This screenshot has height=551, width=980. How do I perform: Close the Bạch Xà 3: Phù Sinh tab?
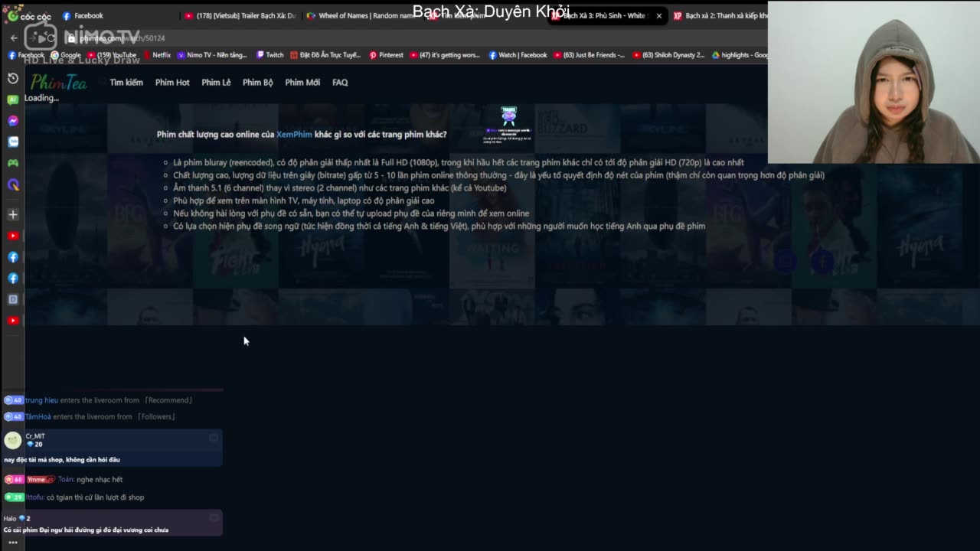[x=658, y=15]
